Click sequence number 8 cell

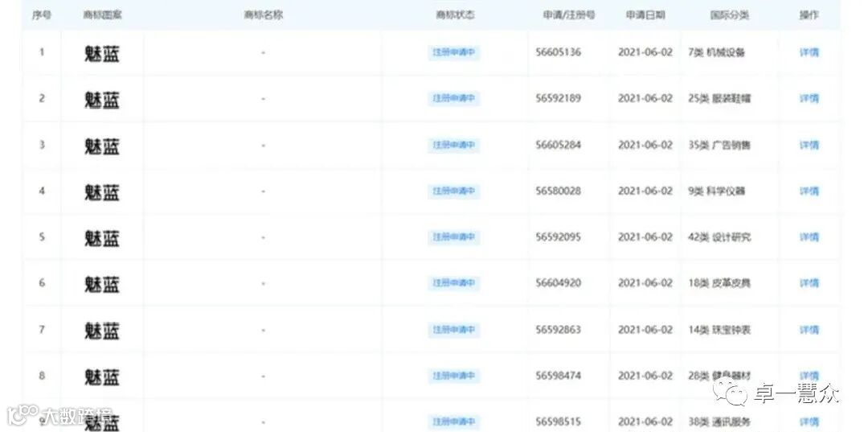pos(42,376)
